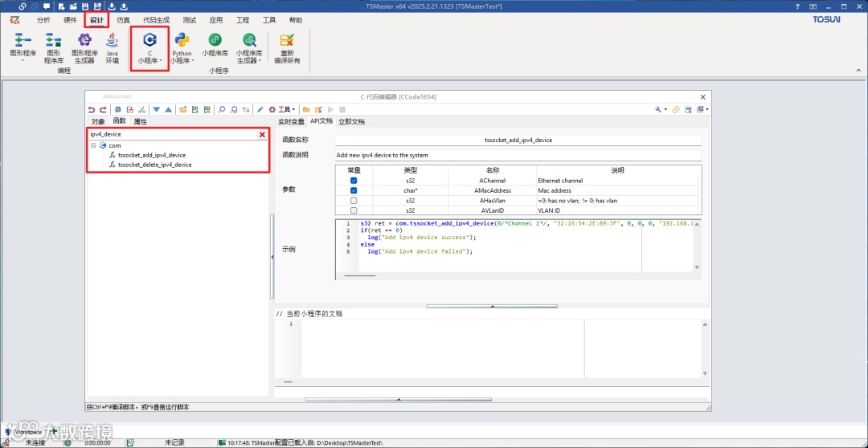
Task: Uncheck the AChannel constant checkbox
Action: 354,181
